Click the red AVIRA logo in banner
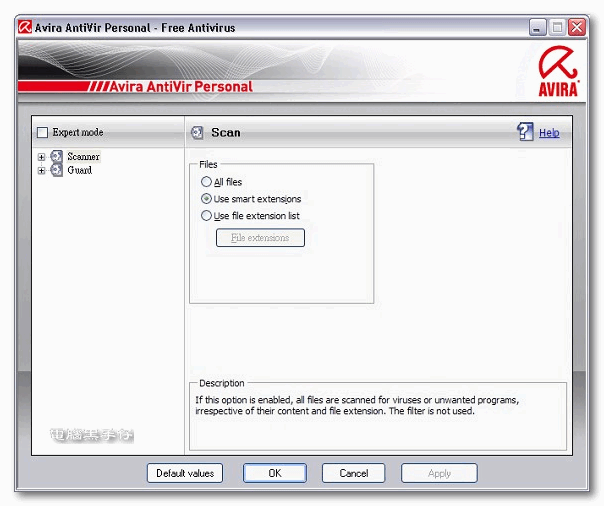This screenshot has height=506, width=604. 559,71
